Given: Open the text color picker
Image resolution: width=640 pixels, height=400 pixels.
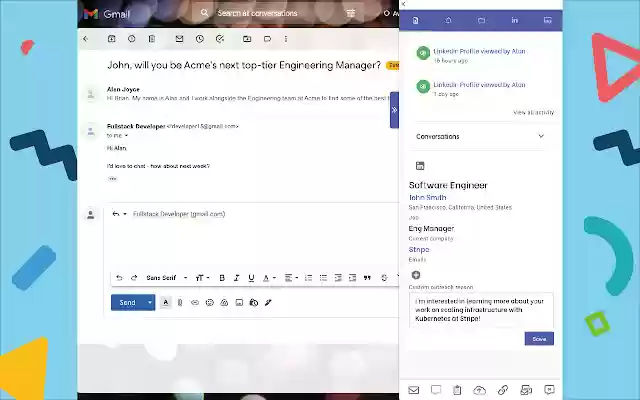Looking at the screenshot, I should (x=269, y=278).
